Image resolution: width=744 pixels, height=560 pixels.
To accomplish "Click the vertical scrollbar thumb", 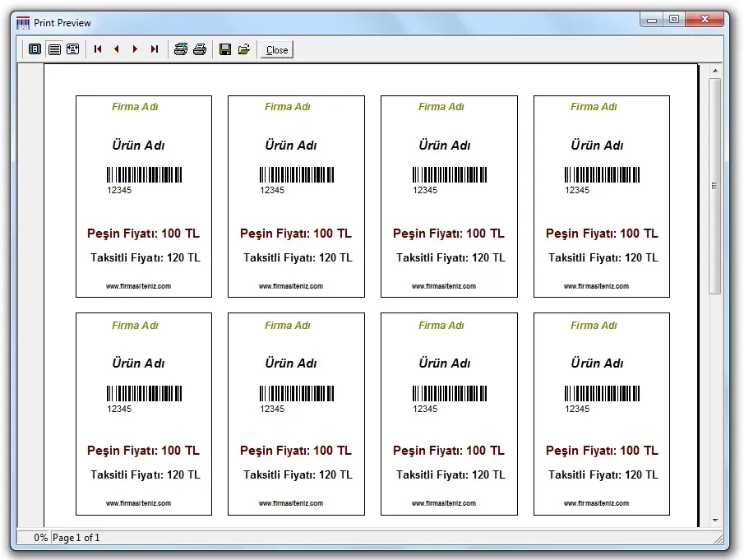I will pos(714,186).
